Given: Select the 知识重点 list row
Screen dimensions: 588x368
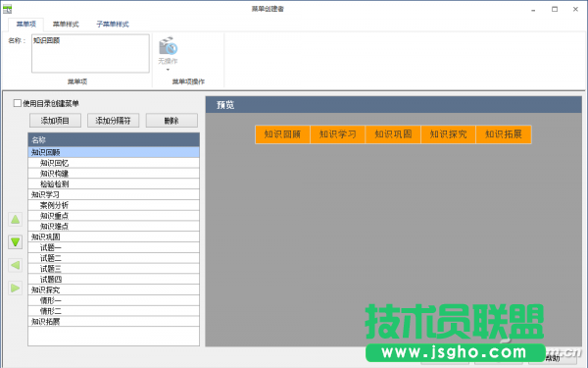Looking at the screenshot, I should coord(114,216).
